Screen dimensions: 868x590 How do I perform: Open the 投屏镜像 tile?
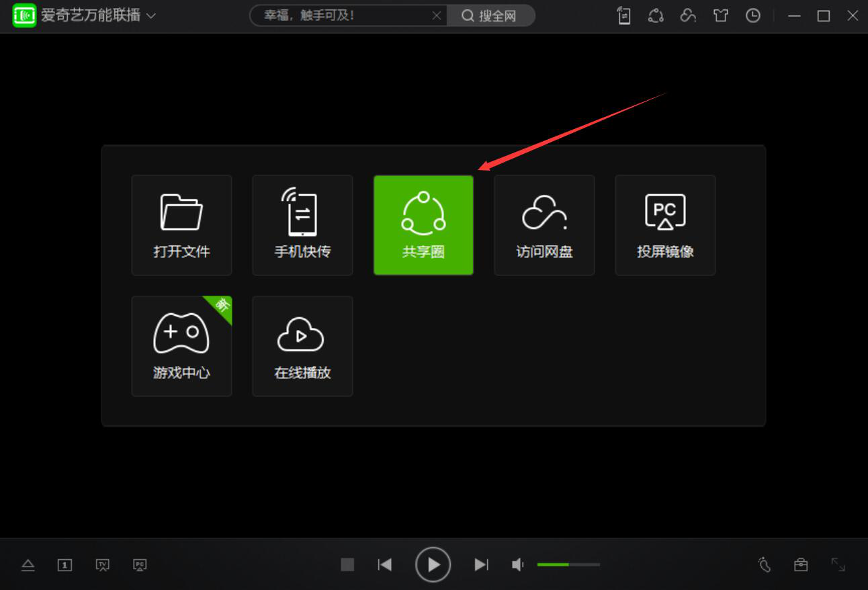(666, 225)
